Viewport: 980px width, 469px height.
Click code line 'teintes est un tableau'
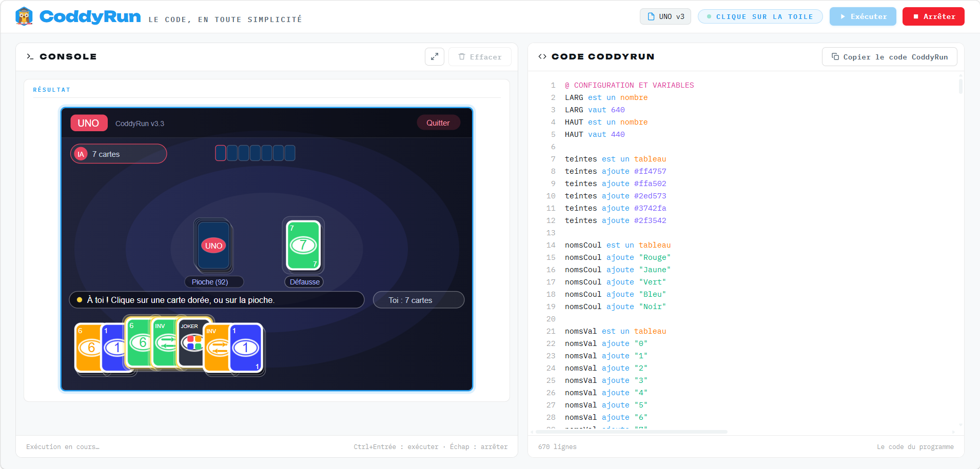pos(615,159)
